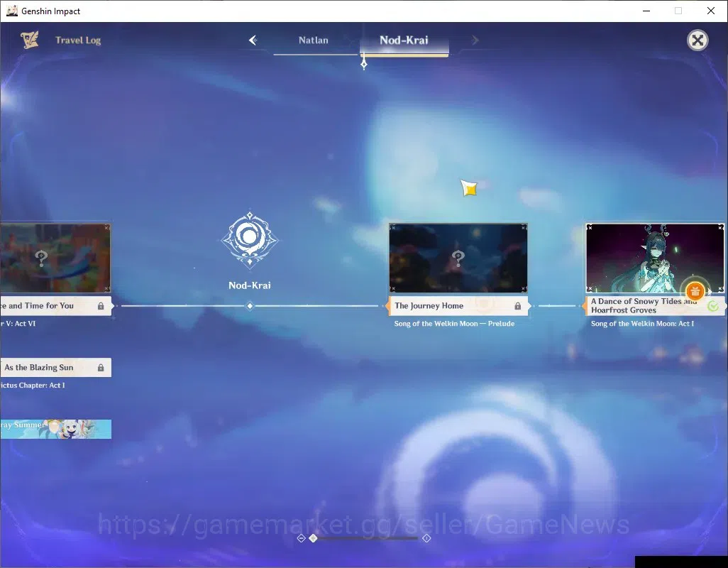Screen dimensions: 728x568
Task: Open A Dance of Snowy Tides thumbnail
Action: tap(655, 258)
